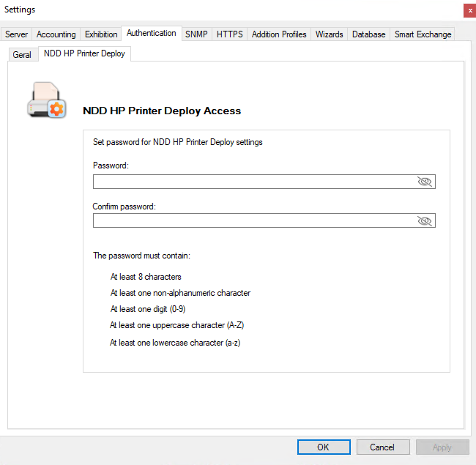This screenshot has height=465, width=476.
Task: Select the Database tab
Action: [368, 34]
